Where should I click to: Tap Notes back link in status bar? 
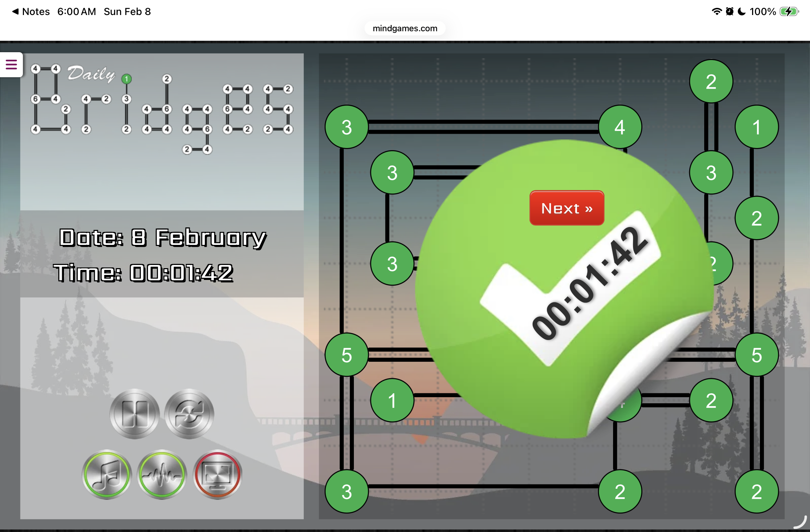coord(31,11)
